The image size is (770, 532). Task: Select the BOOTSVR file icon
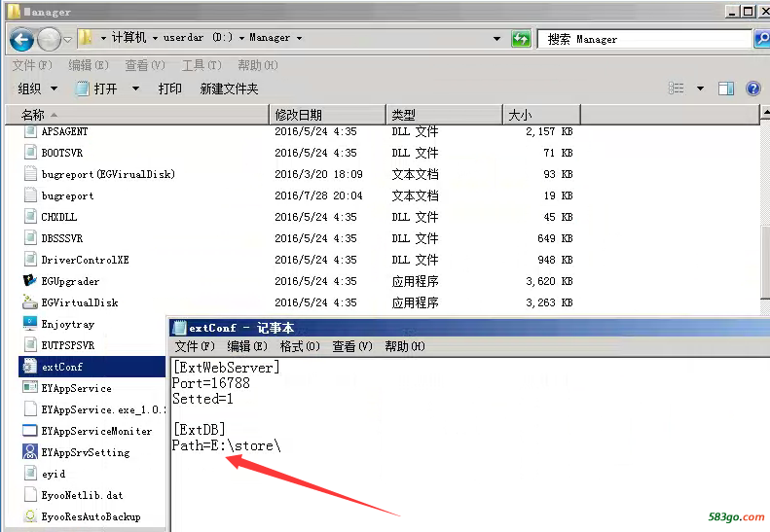click(30, 152)
